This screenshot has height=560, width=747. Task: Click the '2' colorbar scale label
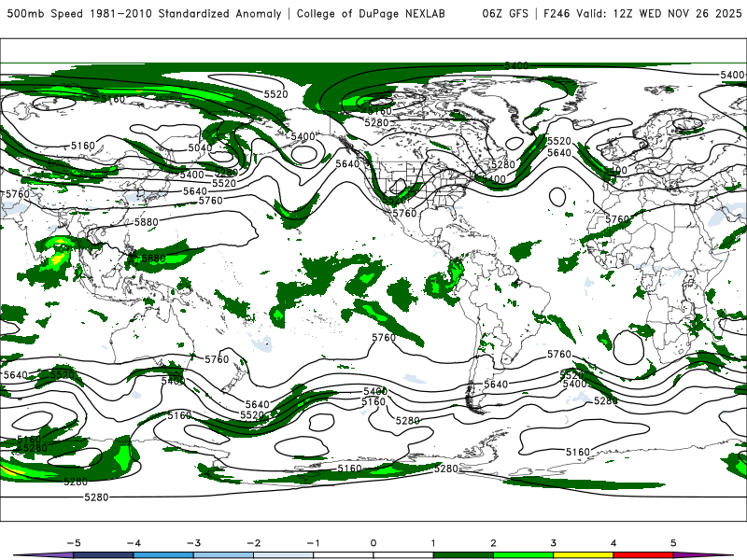coord(493,543)
